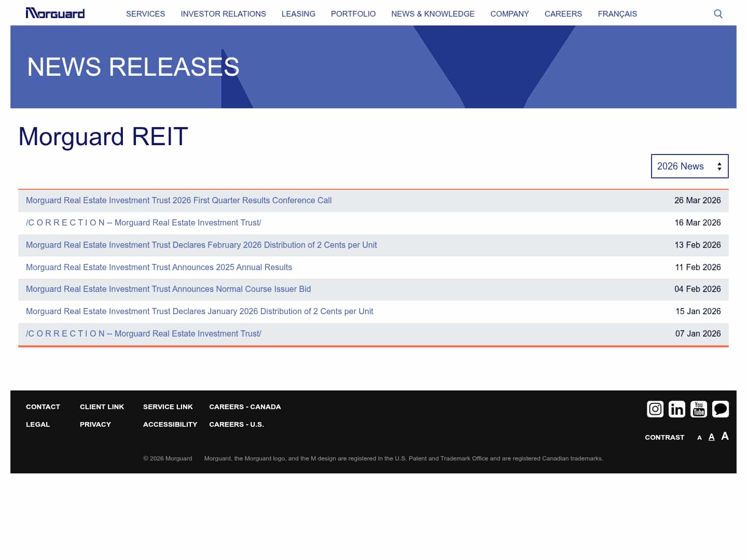
Task: Open the search icon in the navigation bar
Action: pos(718,13)
